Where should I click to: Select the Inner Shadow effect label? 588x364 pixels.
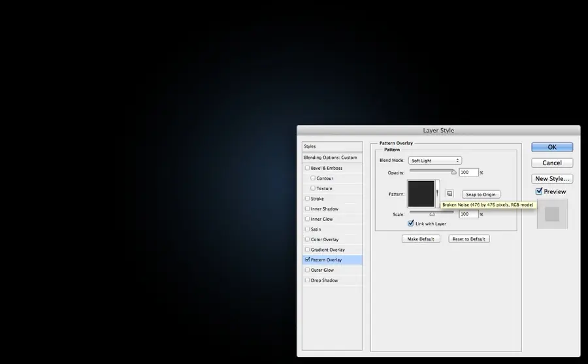point(324,209)
